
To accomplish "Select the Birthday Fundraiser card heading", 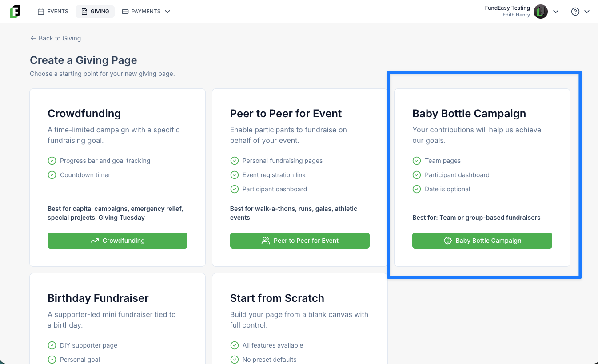I will coord(98,298).
